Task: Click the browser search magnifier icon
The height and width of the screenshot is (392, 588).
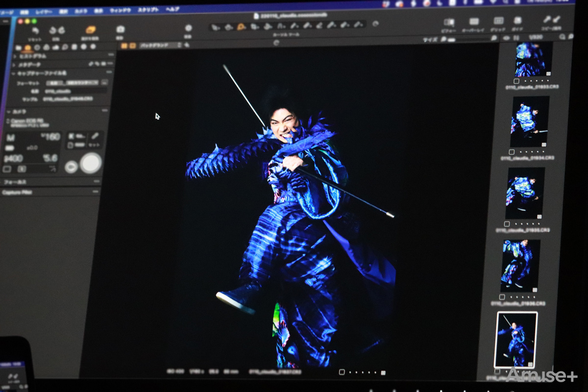Action: [x=563, y=37]
